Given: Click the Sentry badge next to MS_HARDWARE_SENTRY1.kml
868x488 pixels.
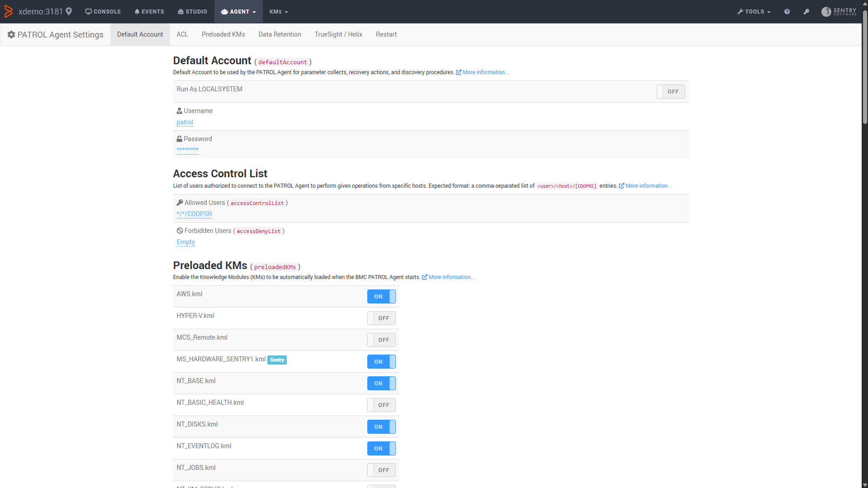Looking at the screenshot, I should [x=277, y=360].
